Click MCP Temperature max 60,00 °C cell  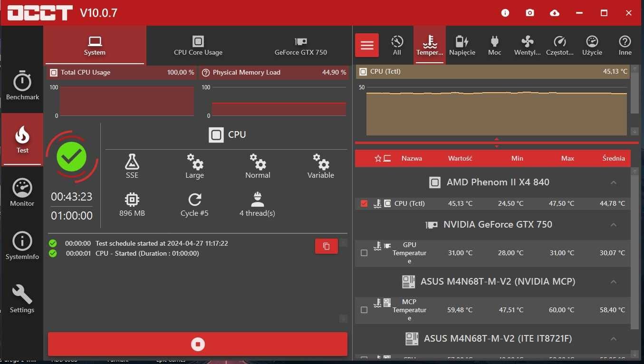point(562,310)
